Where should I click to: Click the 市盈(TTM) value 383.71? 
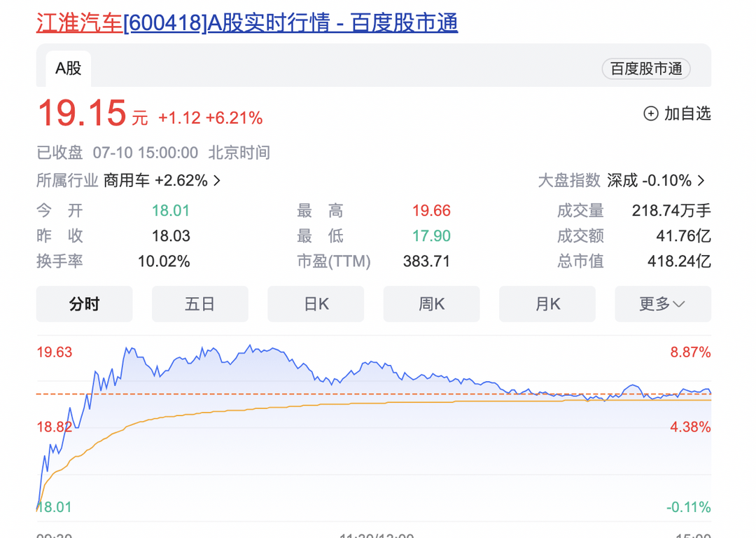click(426, 261)
